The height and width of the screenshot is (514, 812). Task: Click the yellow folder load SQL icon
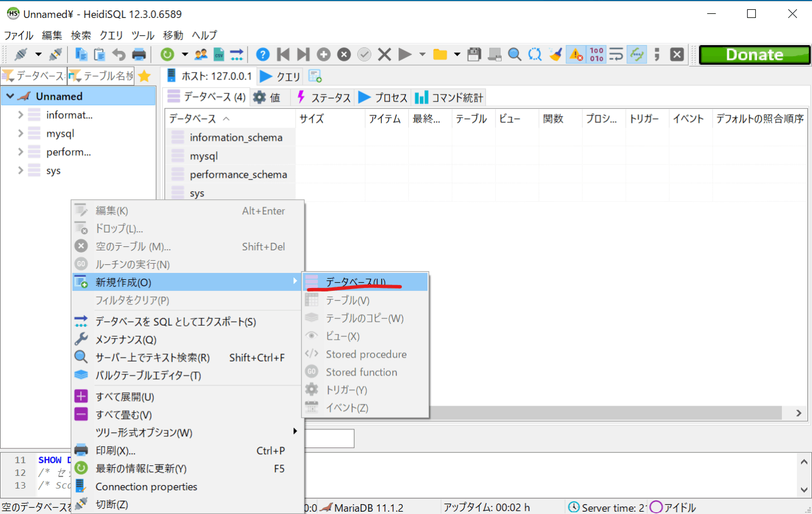tap(440, 54)
